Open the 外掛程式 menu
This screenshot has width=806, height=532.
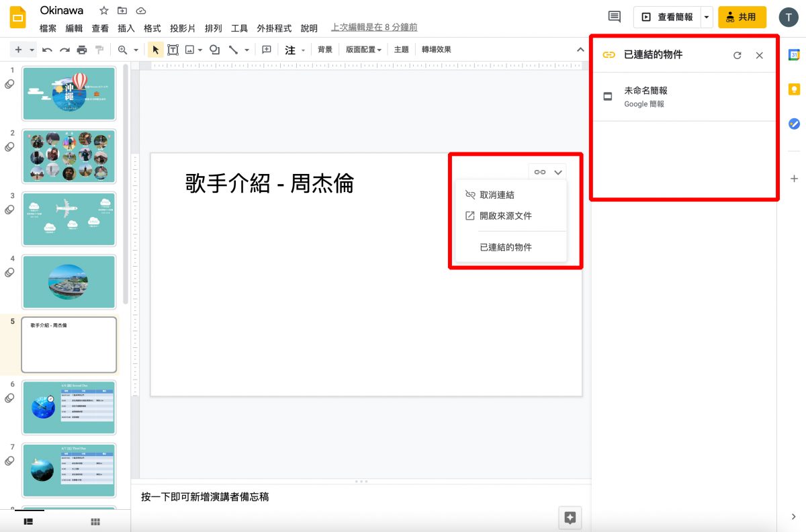tap(274, 28)
